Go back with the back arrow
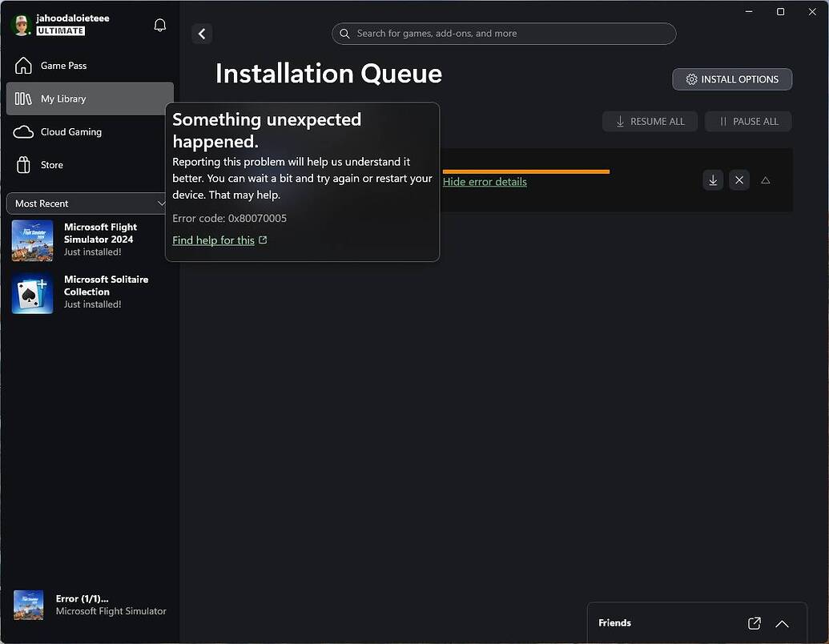Viewport: 829px width, 644px height. coord(201,34)
